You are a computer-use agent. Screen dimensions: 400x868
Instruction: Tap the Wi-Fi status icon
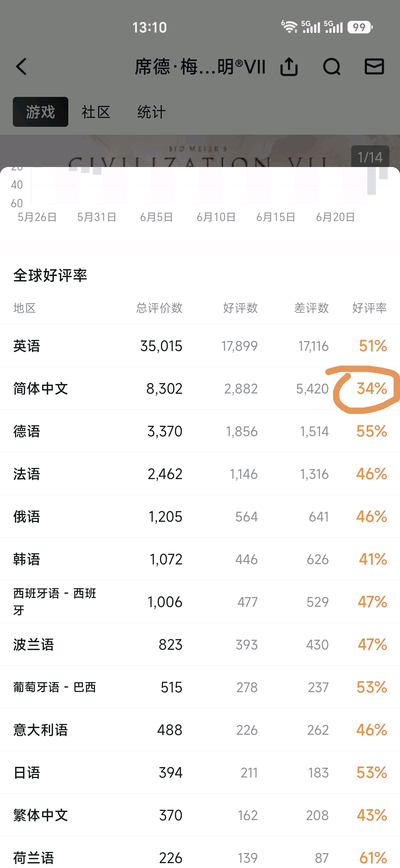pyautogui.click(x=289, y=27)
